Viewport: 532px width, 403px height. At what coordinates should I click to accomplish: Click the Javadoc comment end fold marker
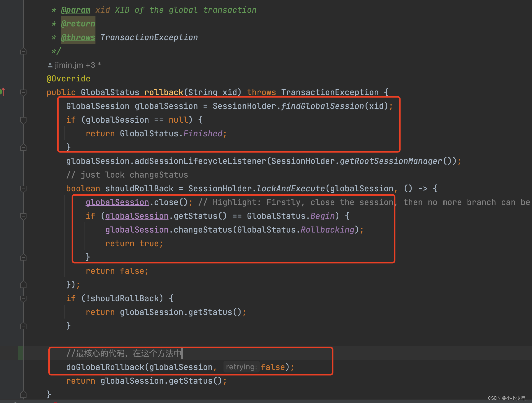pyautogui.click(x=23, y=51)
